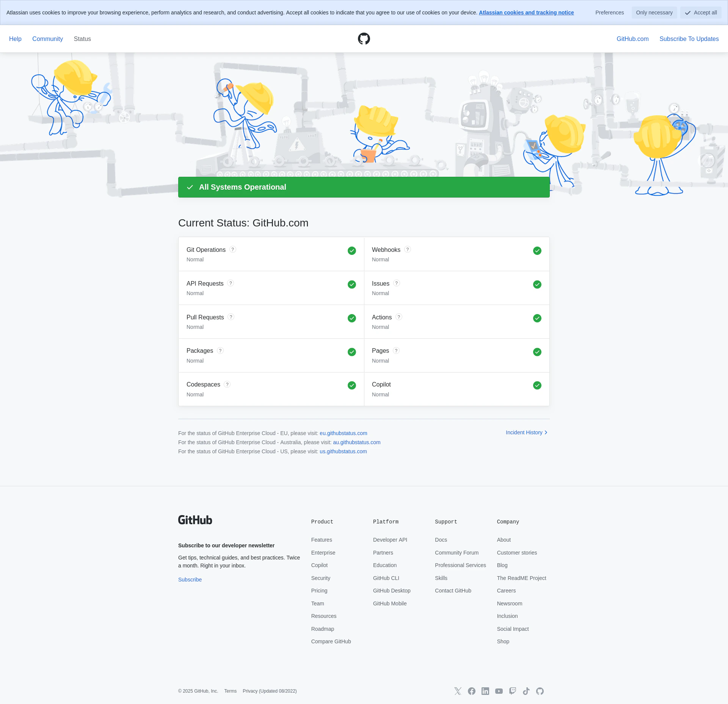Click the Accept all cookies button
The image size is (728, 704).
tap(700, 13)
